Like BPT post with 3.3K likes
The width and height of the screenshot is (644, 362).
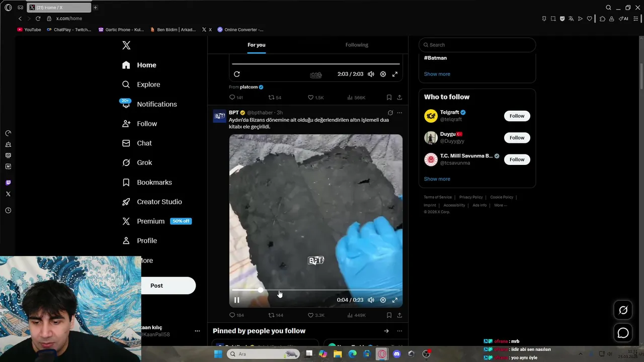click(x=316, y=315)
